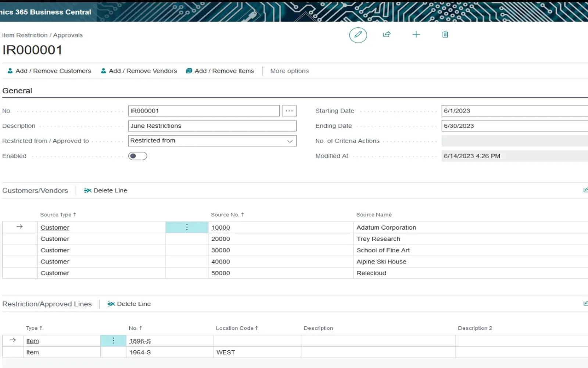This screenshot has height=368, width=588.
Task: Open the No. field assist-edit ellipsis button
Action: (x=289, y=111)
